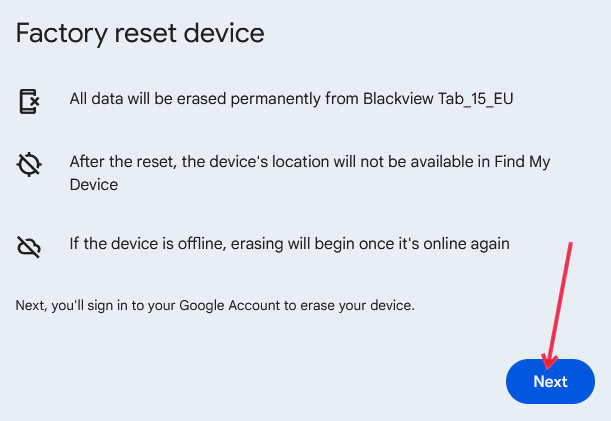Click the words "Google Account"
Viewport: 611px width, 421px height.
tap(232, 305)
